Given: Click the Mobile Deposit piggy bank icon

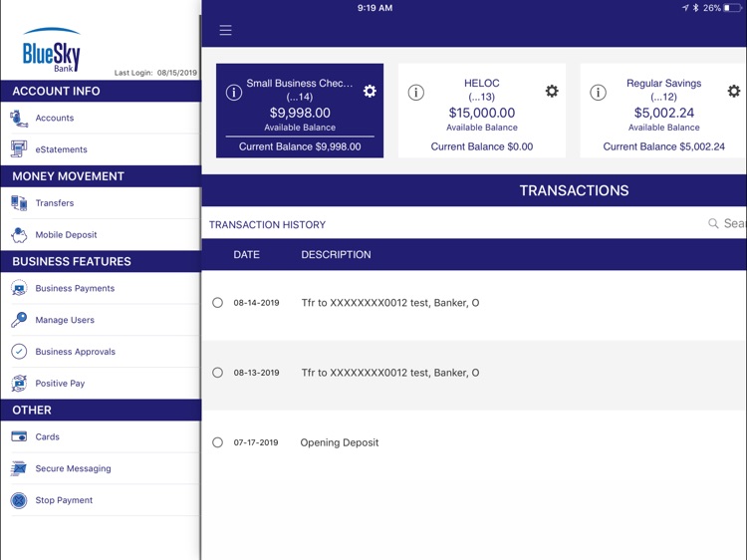Looking at the screenshot, I should coord(19,235).
